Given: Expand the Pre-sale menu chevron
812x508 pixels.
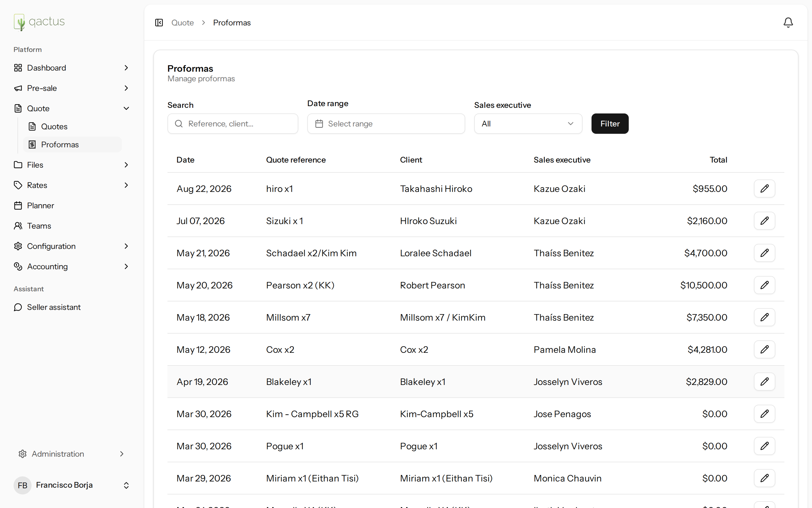Looking at the screenshot, I should coord(126,88).
